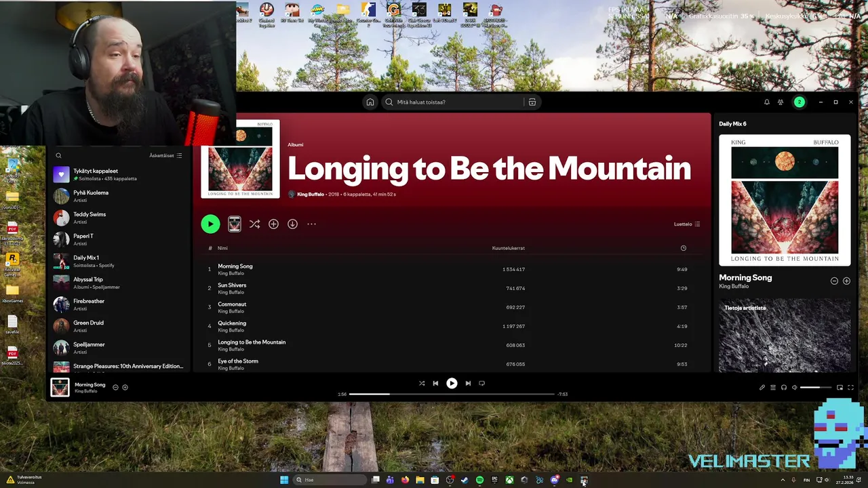
Task: Open Paperi T in library
Action: tap(119, 239)
